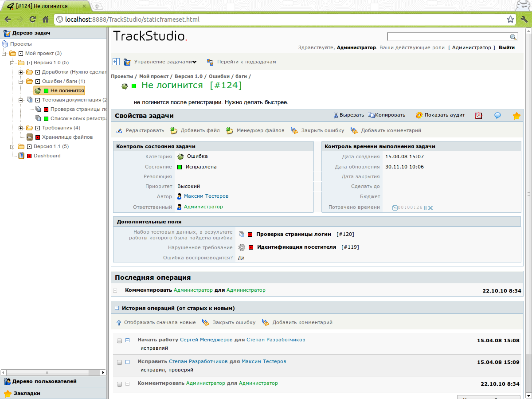This screenshot has width=532, height=399.
Task: Collapse the Ошибки / баги tree node
Action: coord(21,81)
